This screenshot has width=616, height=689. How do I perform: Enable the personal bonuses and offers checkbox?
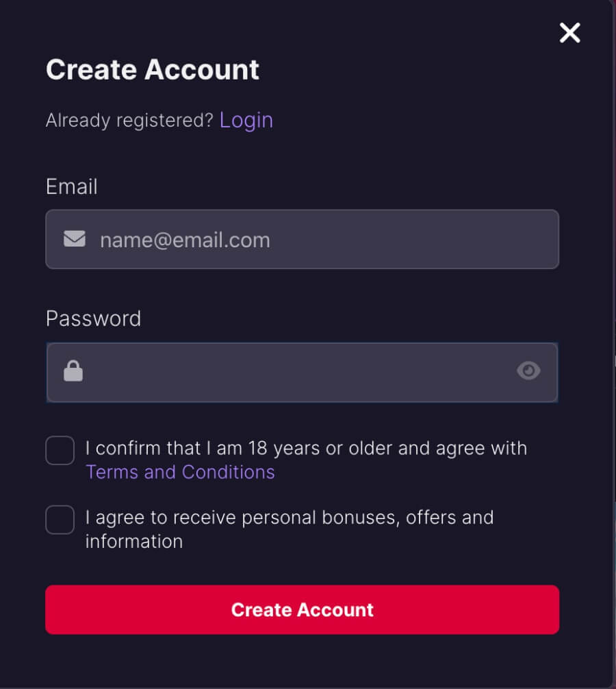(60, 519)
